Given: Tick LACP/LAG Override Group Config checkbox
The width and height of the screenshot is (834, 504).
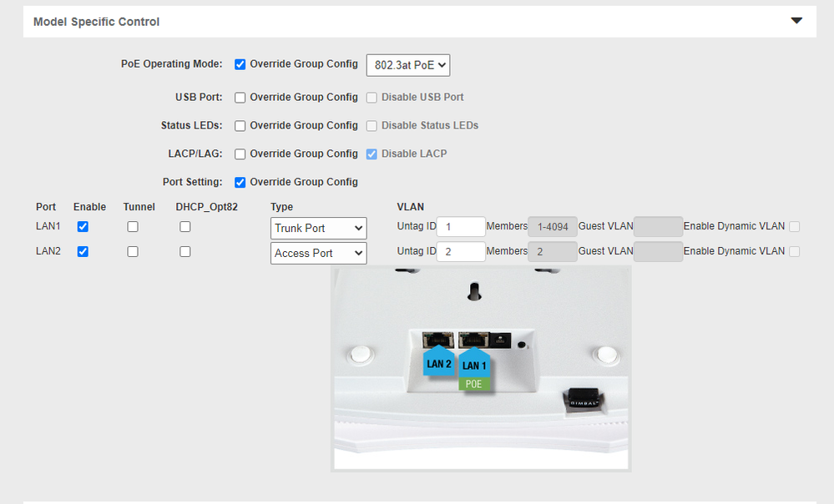Looking at the screenshot, I should coord(240,154).
